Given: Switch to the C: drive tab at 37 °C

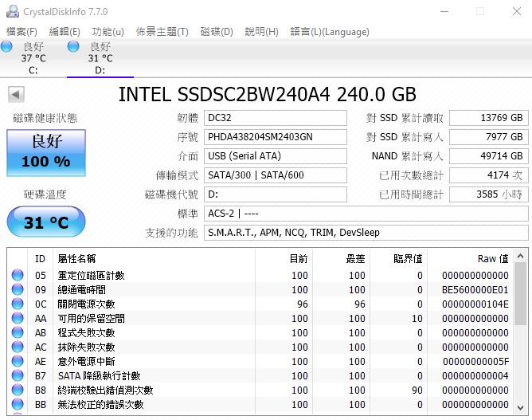Looking at the screenshot, I should (33, 58).
